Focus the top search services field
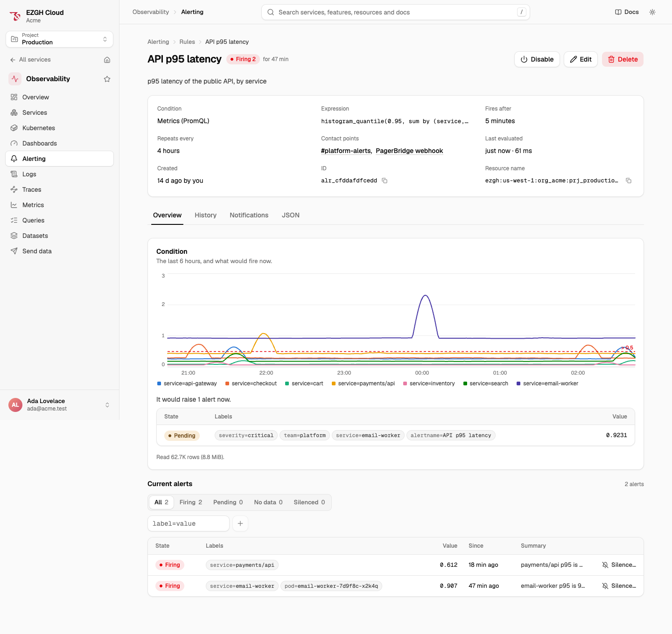This screenshot has height=634, width=672. click(x=396, y=12)
